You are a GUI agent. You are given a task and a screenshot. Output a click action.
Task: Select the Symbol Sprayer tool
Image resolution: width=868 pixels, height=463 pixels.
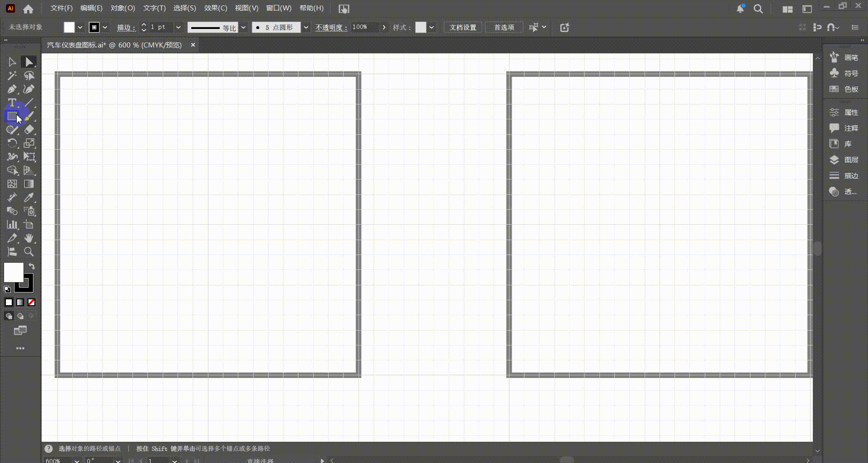coord(29,211)
